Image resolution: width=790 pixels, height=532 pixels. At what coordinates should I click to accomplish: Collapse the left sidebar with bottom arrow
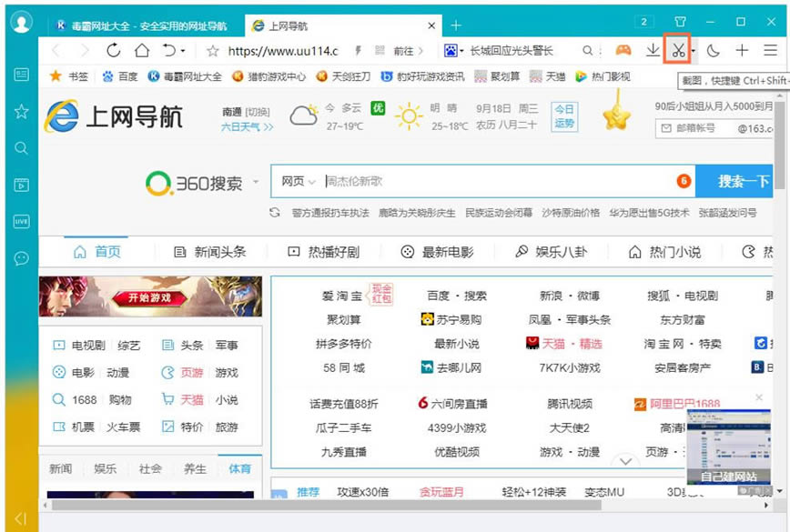pyautogui.click(x=20, y=518)
